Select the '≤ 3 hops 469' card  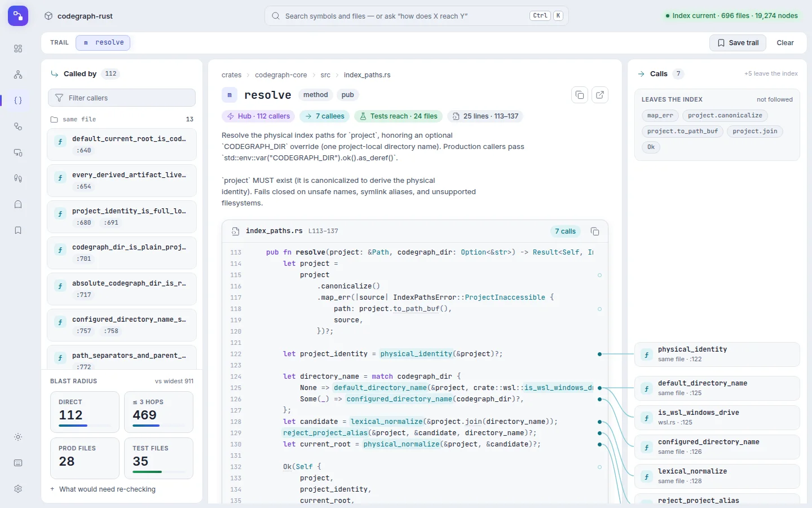point(158,412)
